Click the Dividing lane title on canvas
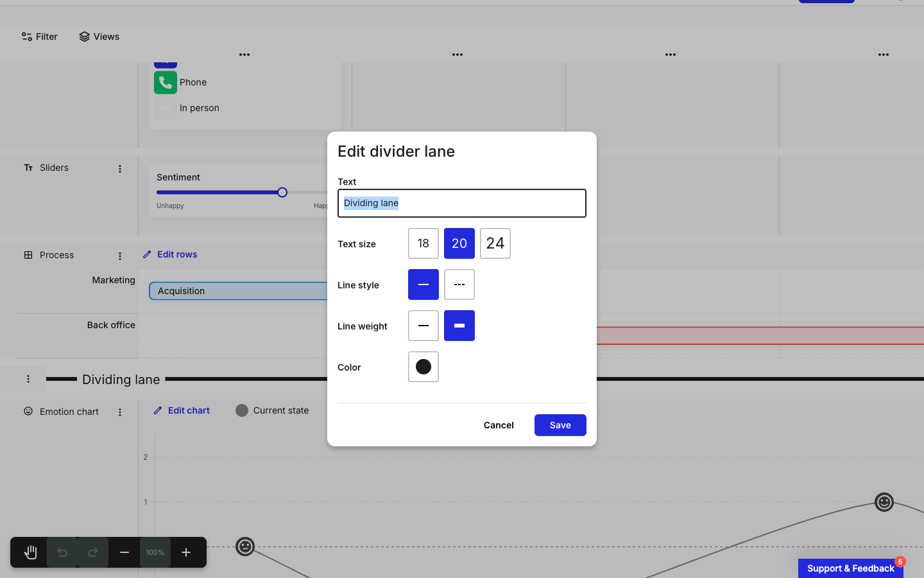 (x=121, y=380)
